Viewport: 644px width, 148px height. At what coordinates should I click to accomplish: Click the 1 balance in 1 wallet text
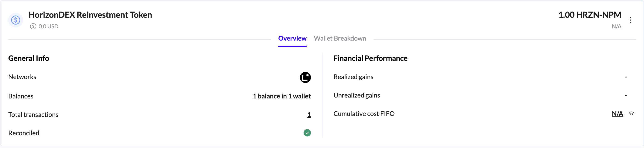click(x=281, y=96)
